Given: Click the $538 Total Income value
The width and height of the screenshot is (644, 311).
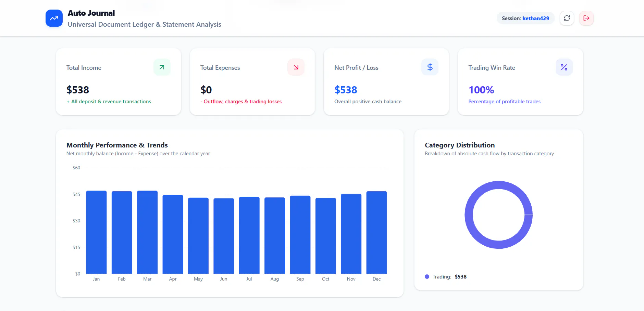Looking at the screenshot, I should click(78, 90).
